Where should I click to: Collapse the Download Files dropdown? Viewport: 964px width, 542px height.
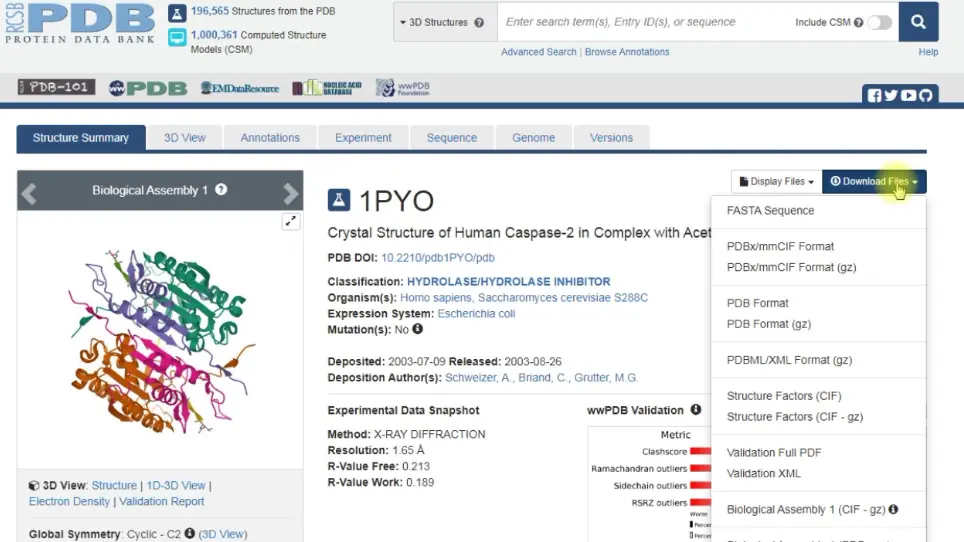874,181
